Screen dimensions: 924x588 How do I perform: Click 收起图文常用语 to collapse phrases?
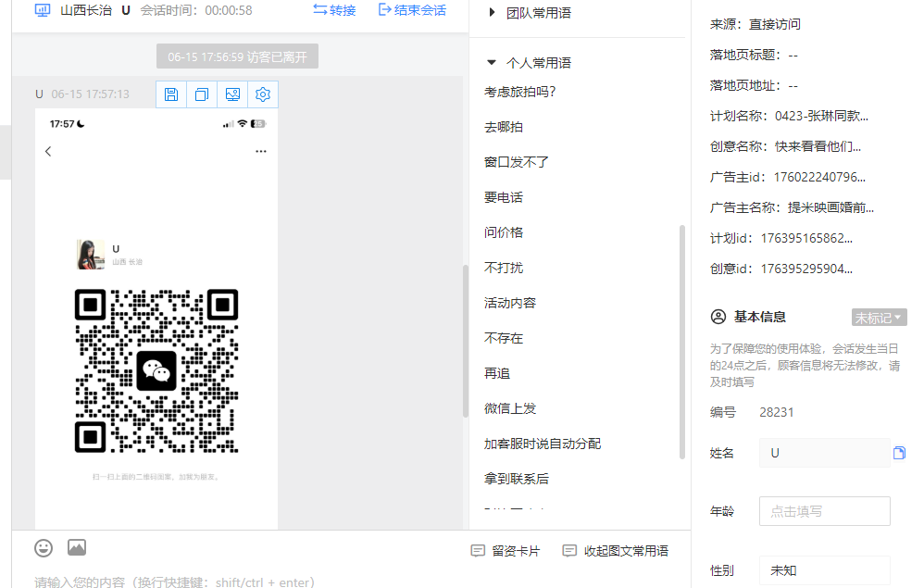click(x=616, y=551)
